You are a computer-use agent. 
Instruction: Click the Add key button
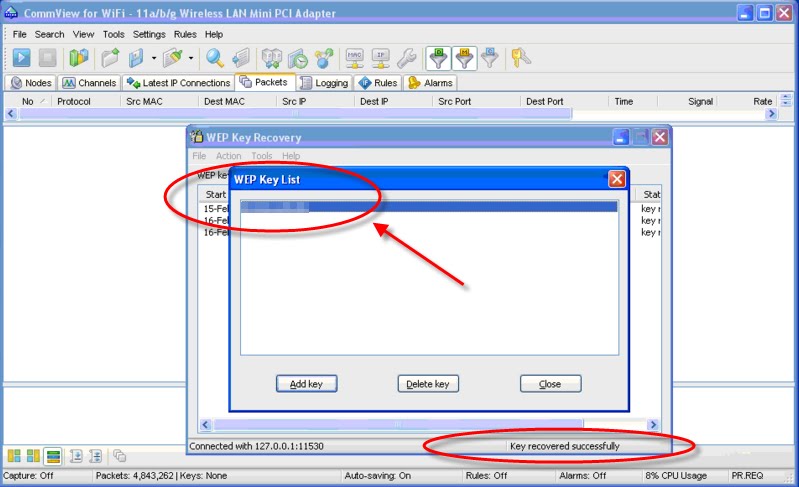click(306, 384)
